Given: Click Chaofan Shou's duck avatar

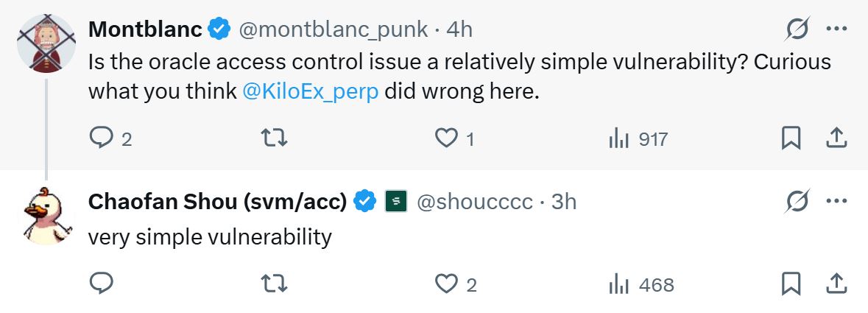Looking at the screenshot, I should [x=44, y=214].
